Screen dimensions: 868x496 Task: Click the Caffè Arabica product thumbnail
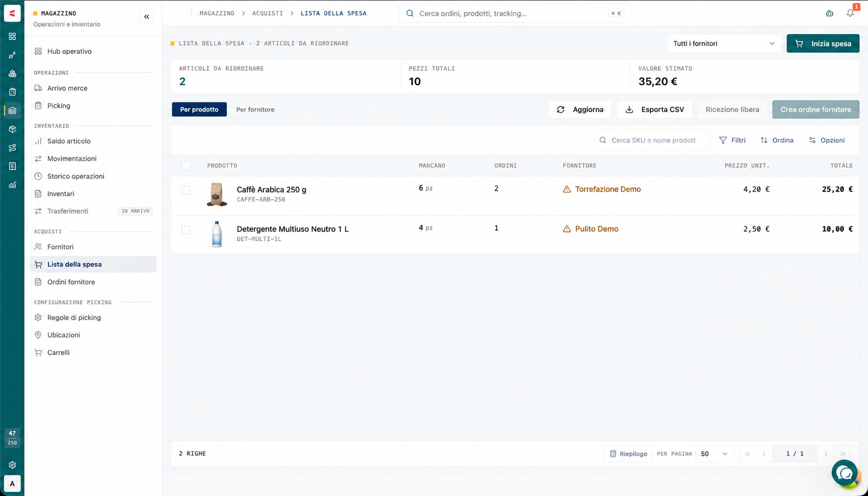(216, 194)
